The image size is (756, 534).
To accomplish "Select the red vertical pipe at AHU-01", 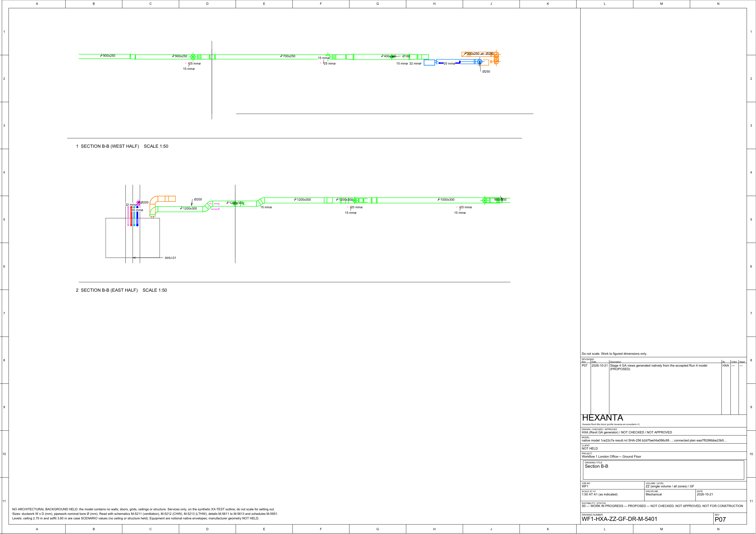I will pyautogui.click(x=131, y=216).
